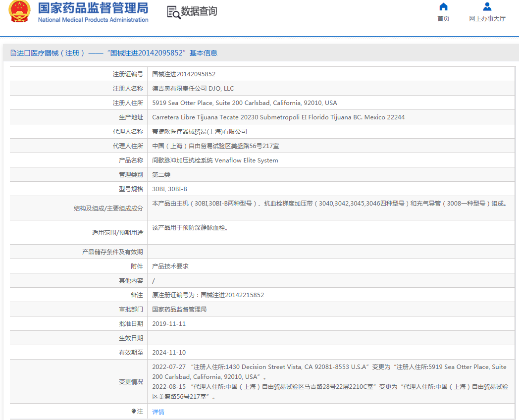Click the 注册人名称 label

(128, 88)
